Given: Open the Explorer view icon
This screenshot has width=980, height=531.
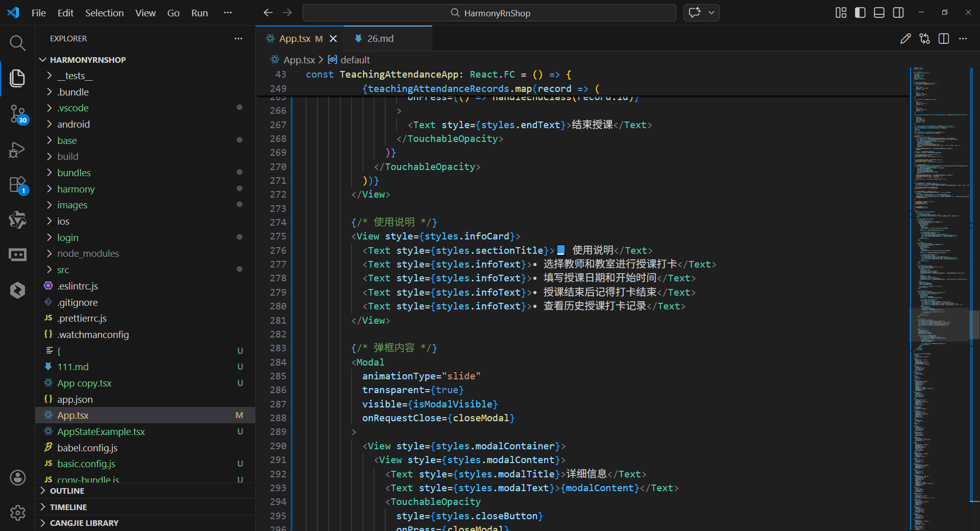Looking at the screenshot, I should click(x=17, y=78).
